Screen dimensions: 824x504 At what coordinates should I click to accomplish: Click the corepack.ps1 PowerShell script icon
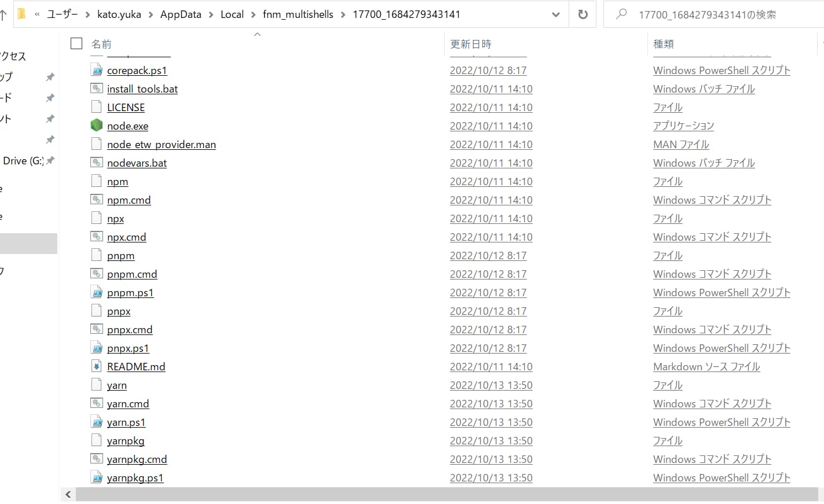[x=97, y=70]
